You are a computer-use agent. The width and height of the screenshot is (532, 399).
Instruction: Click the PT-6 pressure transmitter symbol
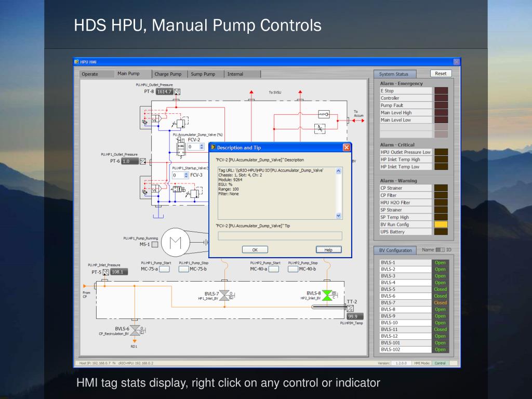click(143, 161)
